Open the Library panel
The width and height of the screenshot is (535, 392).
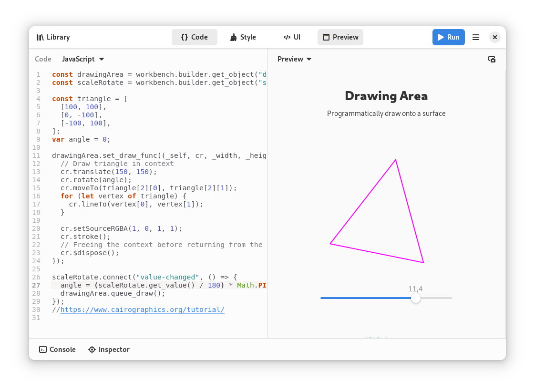tap(53, 37)
